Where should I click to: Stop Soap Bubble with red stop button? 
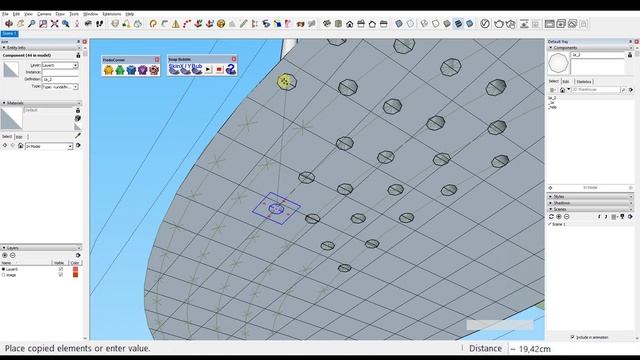click(219, 69)
